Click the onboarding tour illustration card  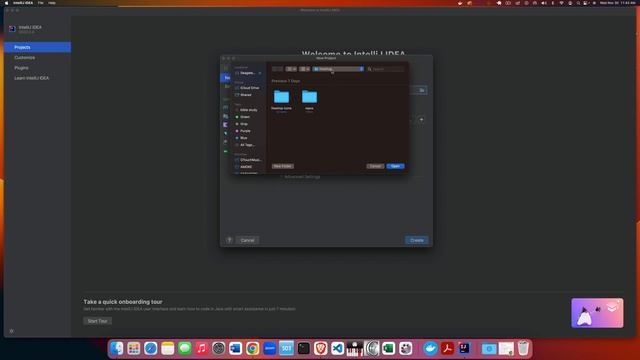pos(597,313)
